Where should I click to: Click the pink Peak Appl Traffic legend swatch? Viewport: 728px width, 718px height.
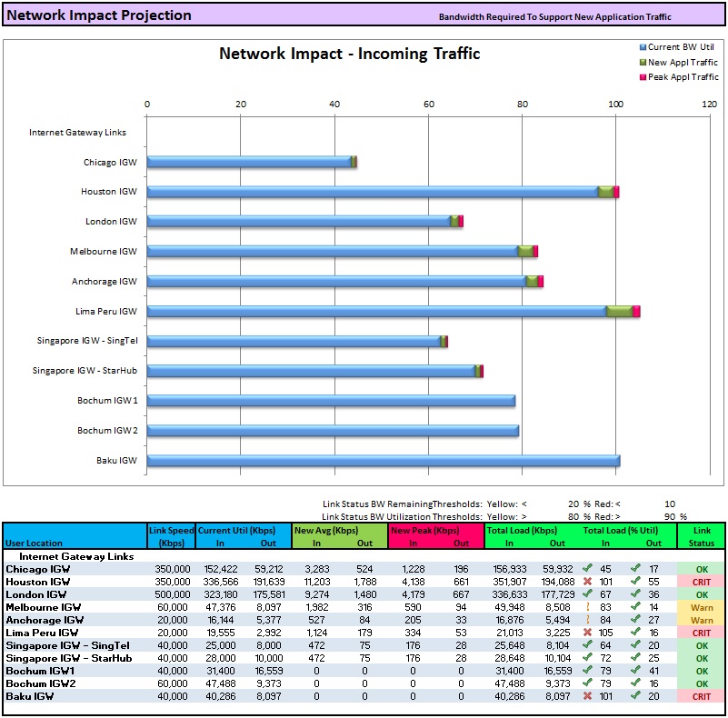643,77
